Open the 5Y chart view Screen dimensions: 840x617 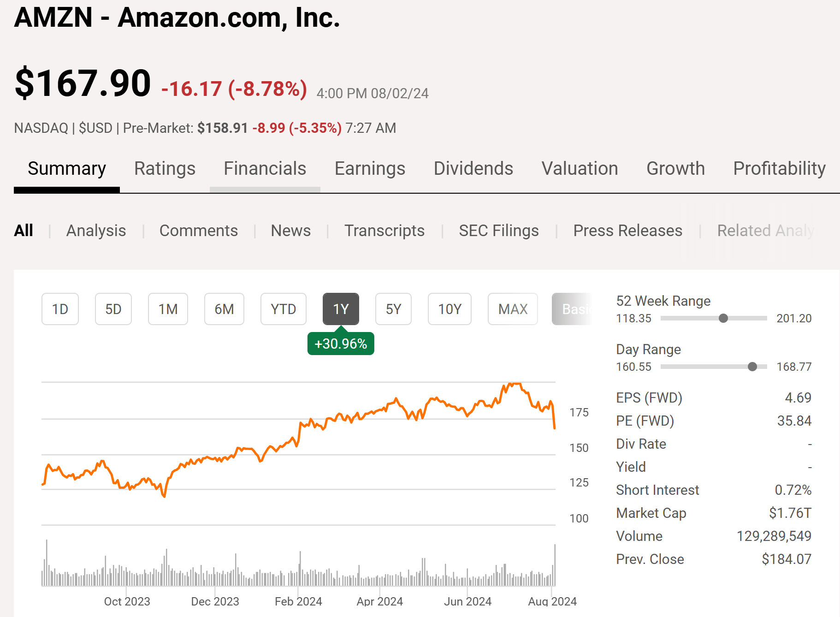[393, 309]
